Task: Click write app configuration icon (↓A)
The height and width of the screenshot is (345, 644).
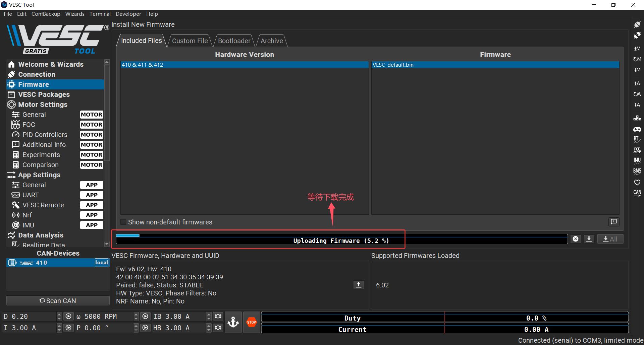Action: (x=637, y=105)
